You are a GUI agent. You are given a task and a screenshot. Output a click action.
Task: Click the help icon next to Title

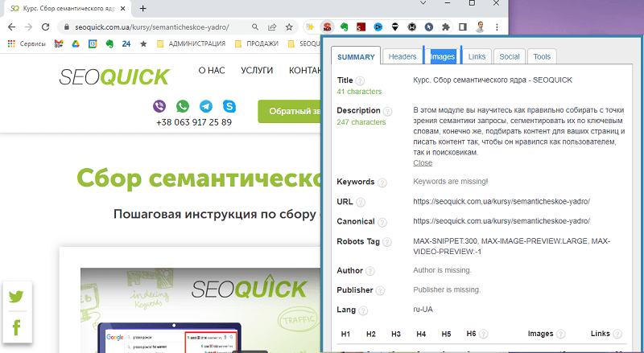[x=360, y=81]
